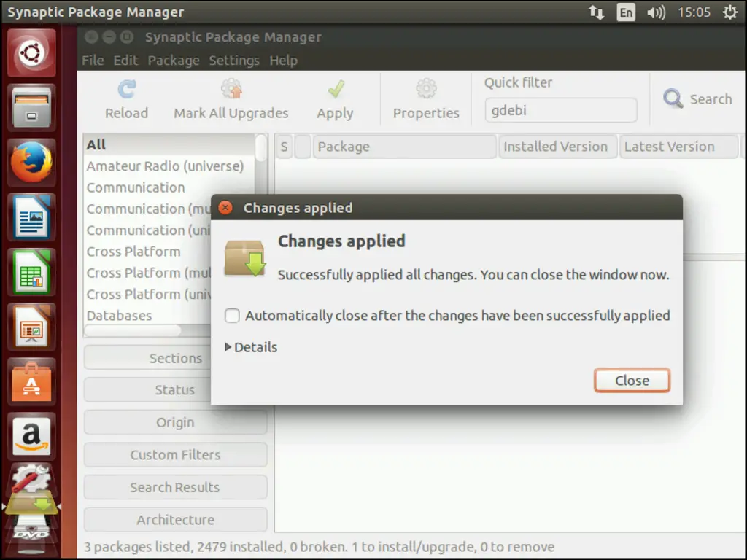Image resolution: width=747 pixels, height=560 pixels.
Task: Launch LibreOffice Writer from the dock
Action: coord(31,217)
